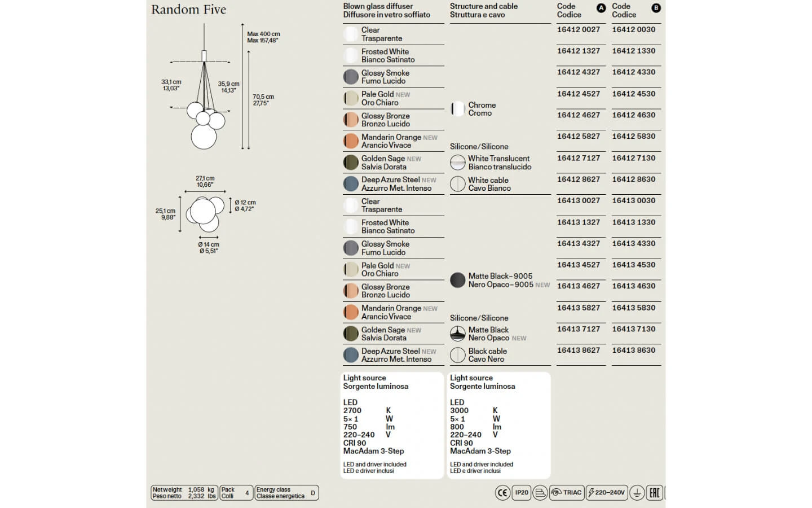Click the EAC conformity mark
Image resolution: width=812 pixels, height=508 pixels.
654,493
